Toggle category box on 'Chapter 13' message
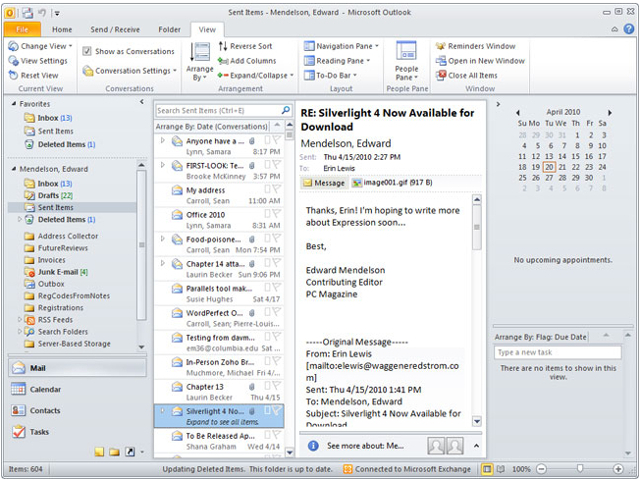Screen dimensions: 640x480 pyautogui.click(x=268, y=386)
